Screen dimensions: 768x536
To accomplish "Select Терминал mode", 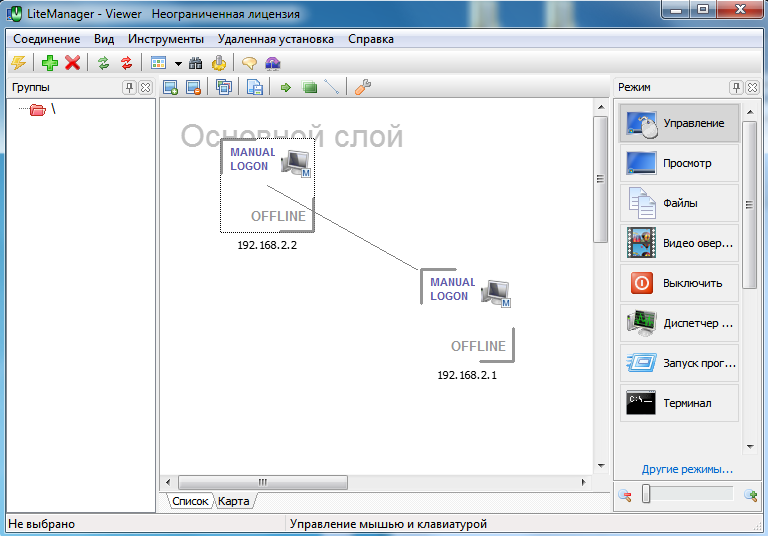I will click(679, 403).
